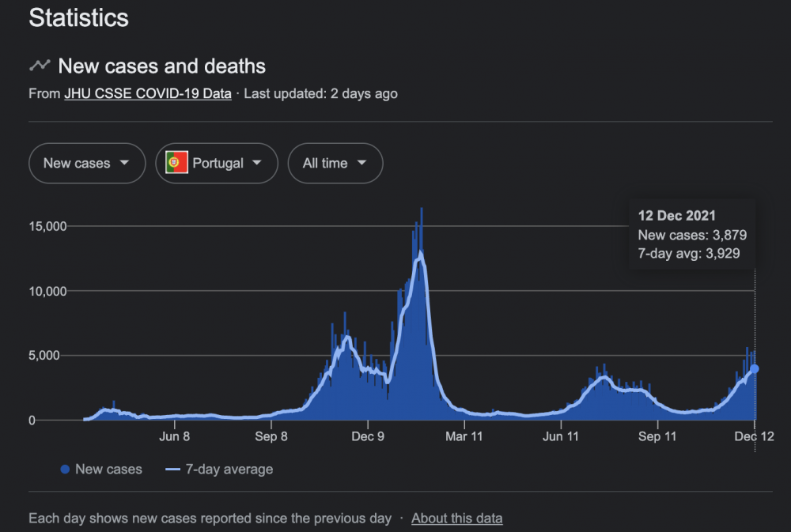Toggle the New cases legend label
The width and height of the screenshot is (791, 532).
point(108,470)
